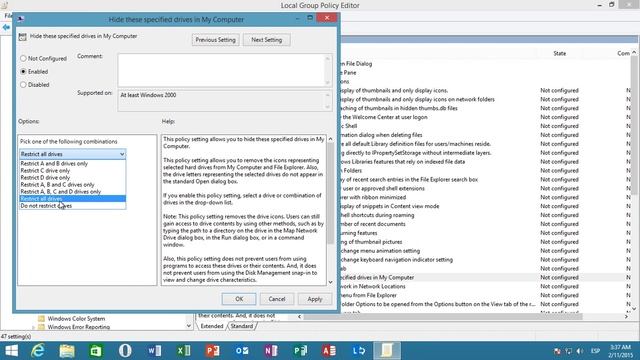Open the Windows Store taskbar icon

(96, 351)
